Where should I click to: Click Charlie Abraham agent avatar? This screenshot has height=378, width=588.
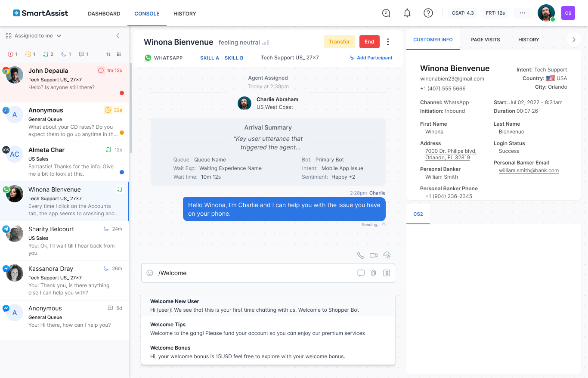click(244, 103)
